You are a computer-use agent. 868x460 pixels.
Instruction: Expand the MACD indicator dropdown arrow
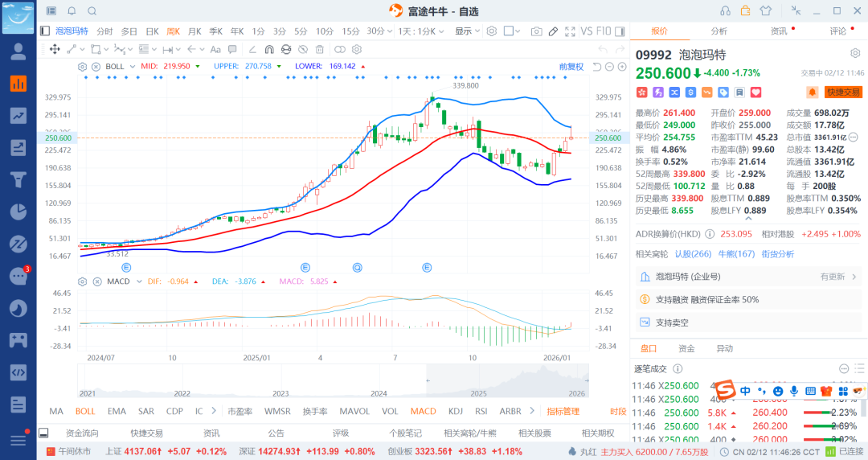click(x=139, y=281)
